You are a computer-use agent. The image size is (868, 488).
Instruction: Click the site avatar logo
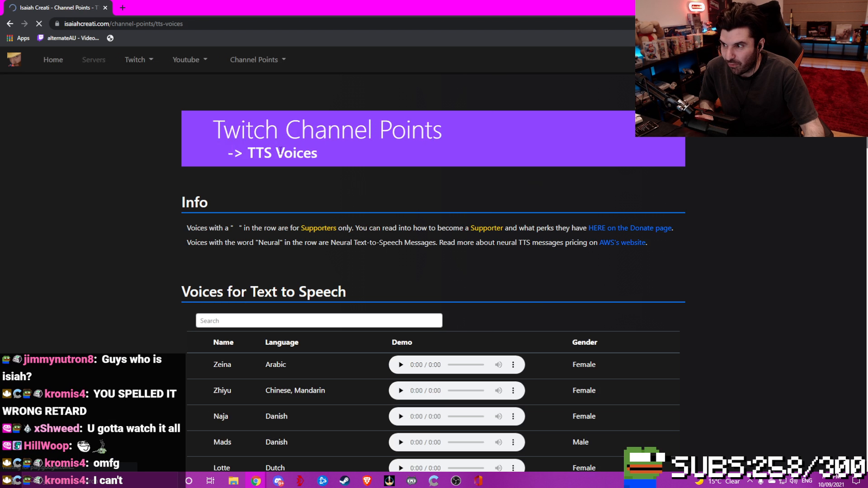click(x=14, y=59)
